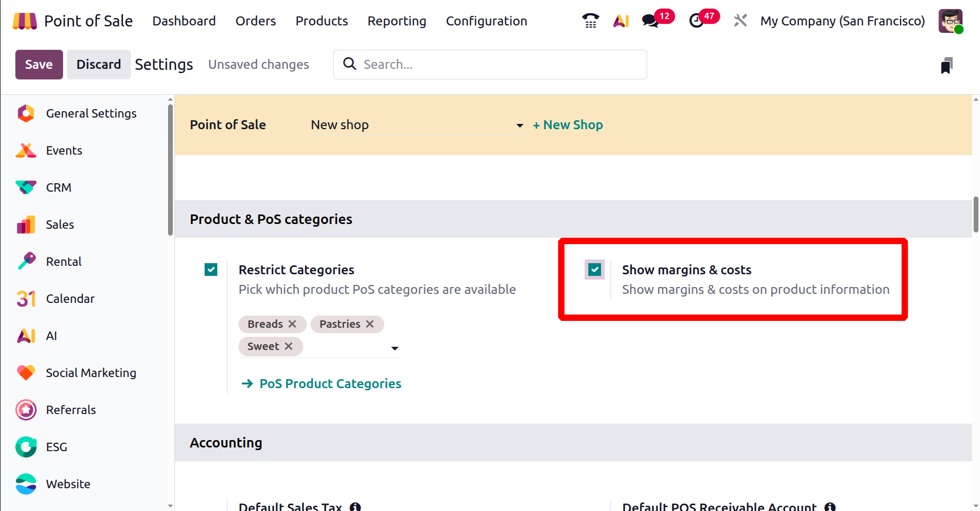Viewport: 980px width, 511px height.
Task: Click the Save button
Action: (39, 65)
